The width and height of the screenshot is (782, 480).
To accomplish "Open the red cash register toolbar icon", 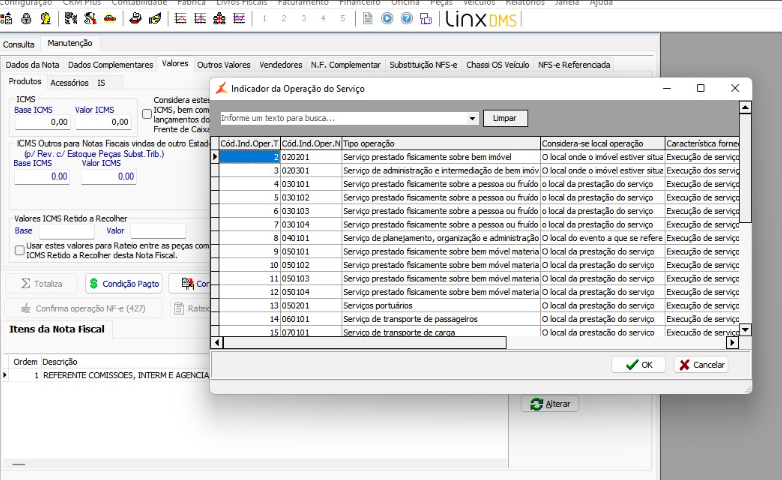I will pyautogui.click(x=135, y=19).
